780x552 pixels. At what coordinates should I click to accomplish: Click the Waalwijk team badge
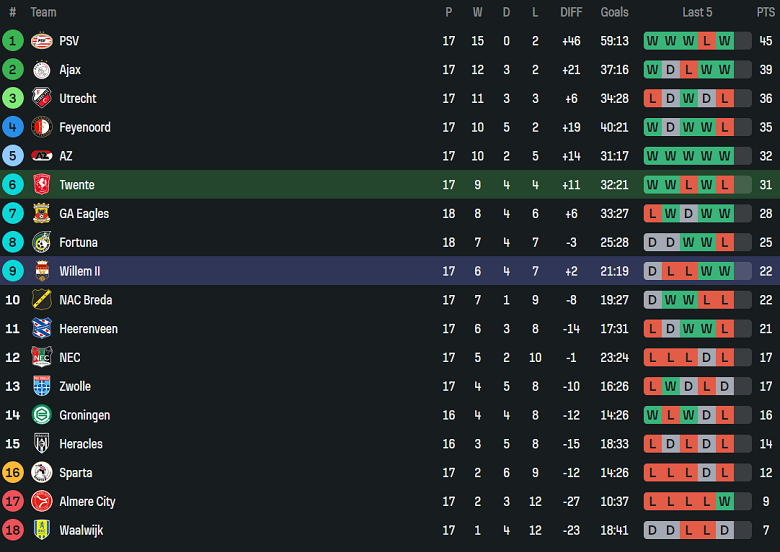[41, 530]
